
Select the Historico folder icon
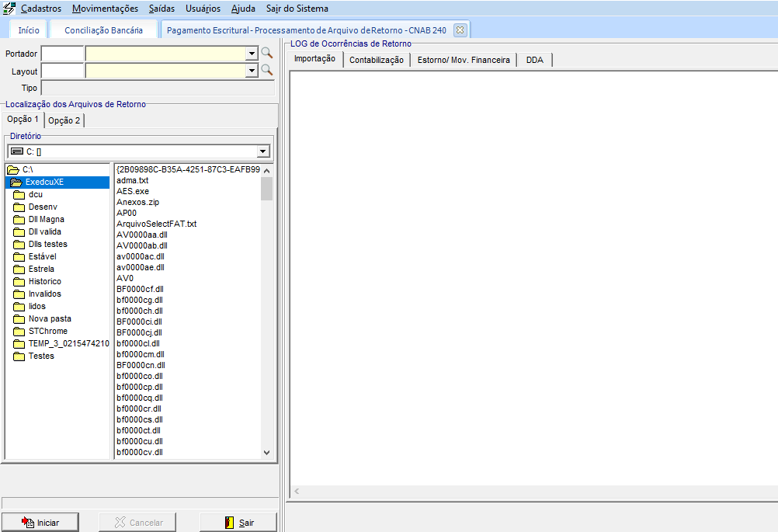click(x=19, y=282)
